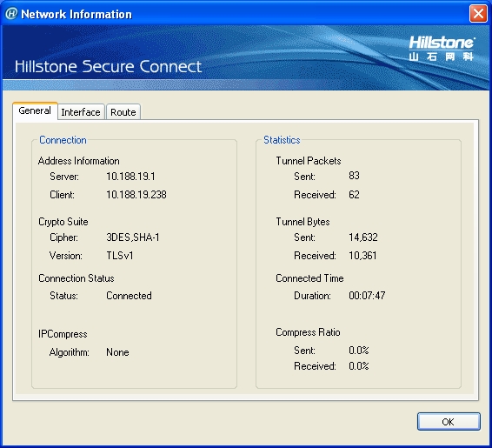
Task: Open the Route tab
Action: click(x=123, y=112)
